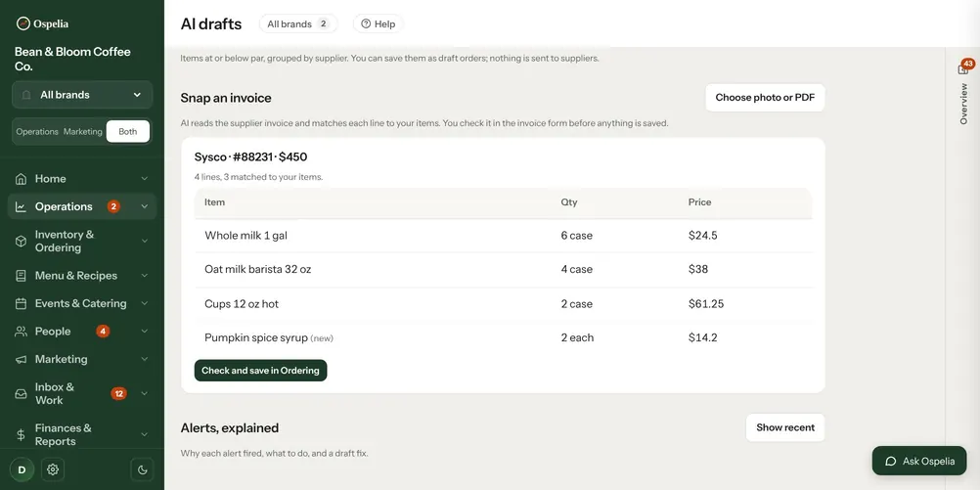Expand the Inventory & Ordering chevron
This screenshot has height=490, width=980.
(x=145, y=242)
